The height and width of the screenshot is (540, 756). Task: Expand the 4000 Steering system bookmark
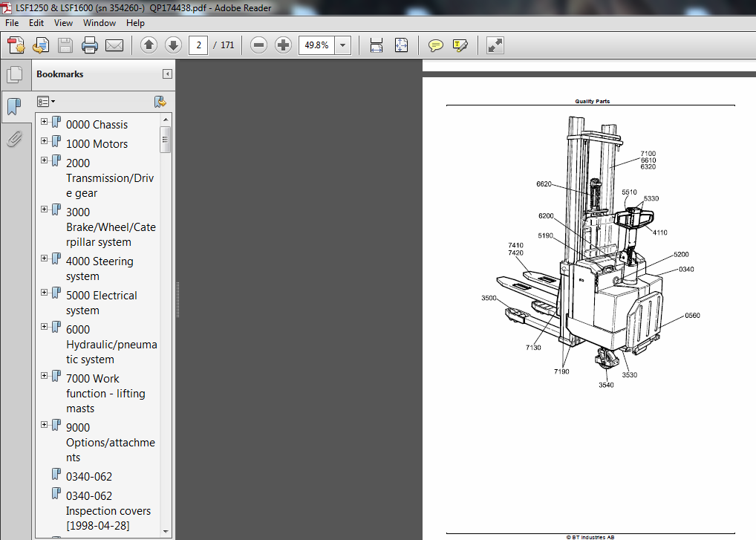45,258
